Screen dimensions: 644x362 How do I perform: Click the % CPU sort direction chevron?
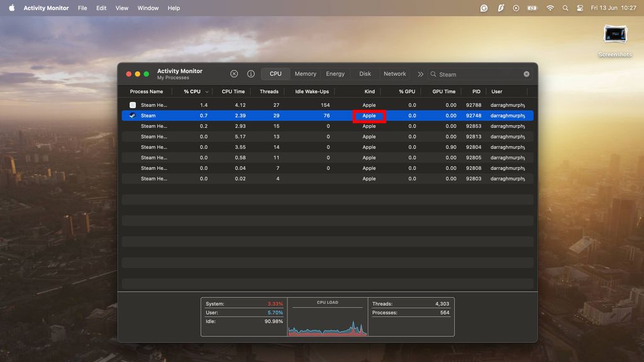tap(207, 91)
